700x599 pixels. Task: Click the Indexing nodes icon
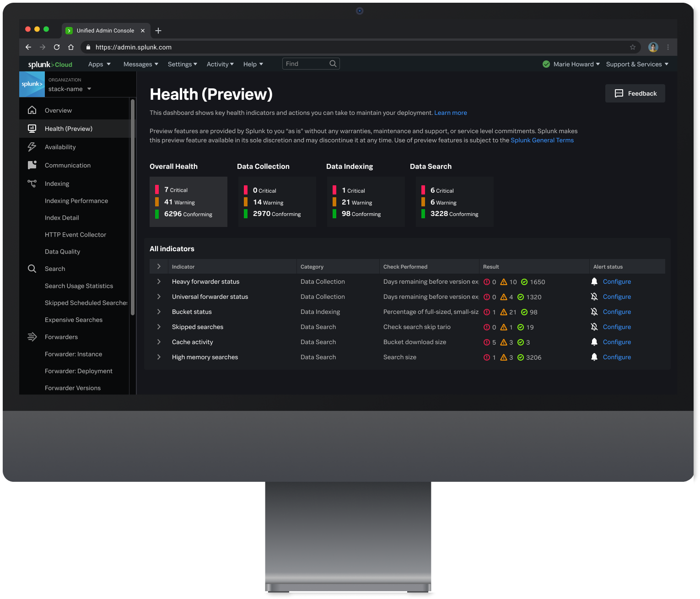click(32, 183)
